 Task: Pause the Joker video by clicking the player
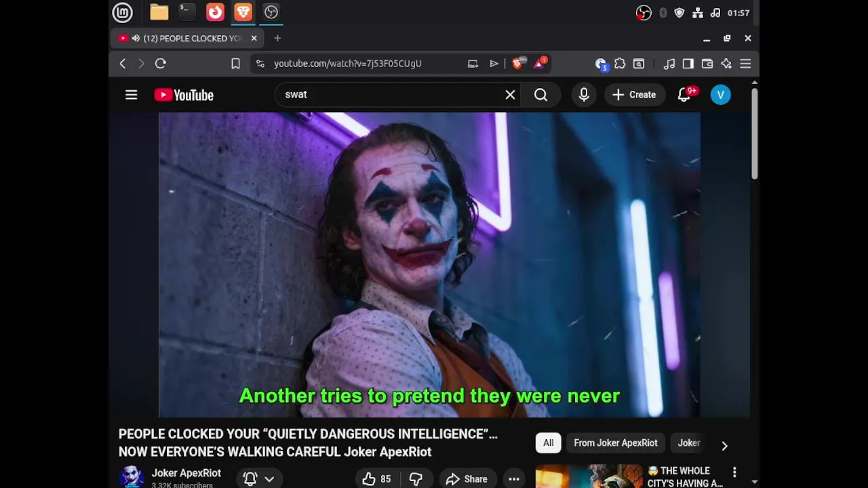pyautogui.click(x=429, y=264)
